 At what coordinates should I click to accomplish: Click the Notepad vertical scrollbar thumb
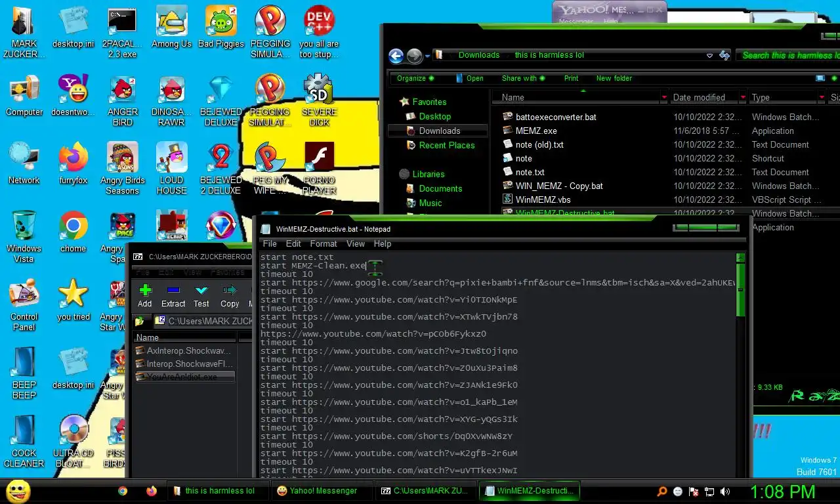tap(741, 290)
